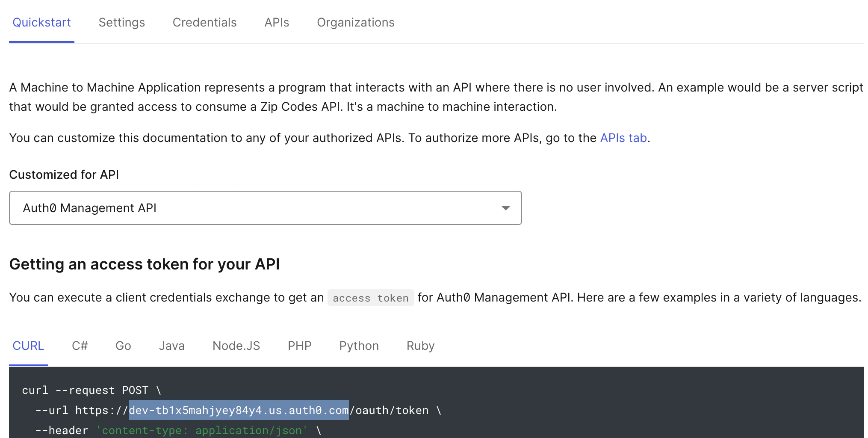Switch to the Python code tab
The image size is (868, 438).
[359, 346]
